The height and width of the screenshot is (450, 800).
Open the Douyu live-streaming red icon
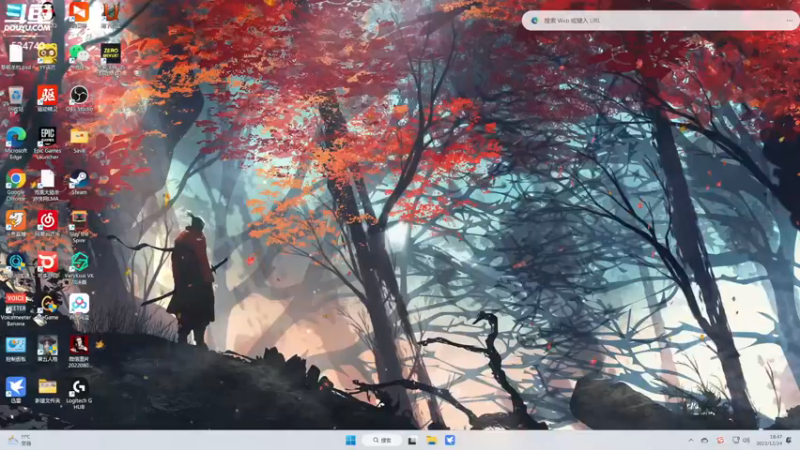coord(47,266)
